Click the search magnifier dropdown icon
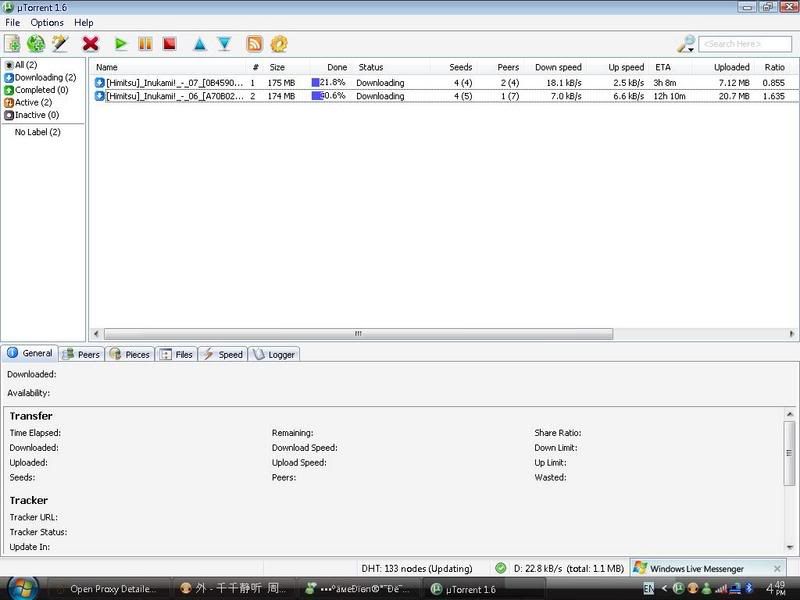 (x=686, y=44)
